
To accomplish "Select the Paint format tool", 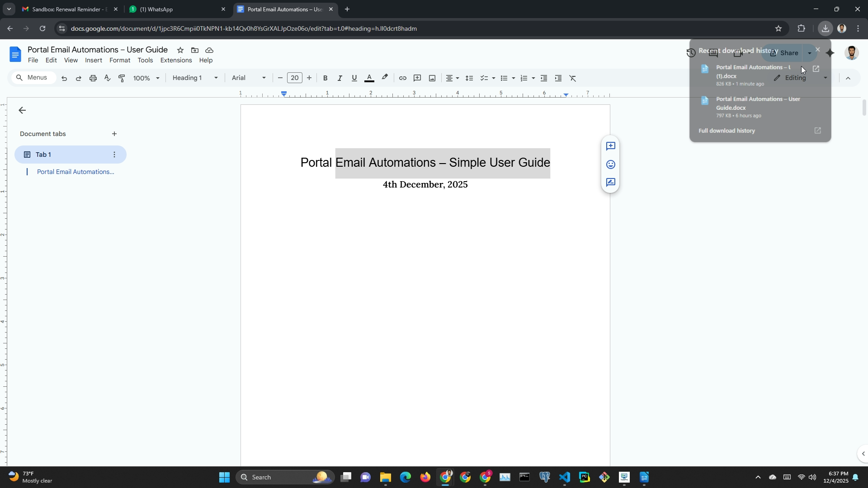I will [122, 78].
